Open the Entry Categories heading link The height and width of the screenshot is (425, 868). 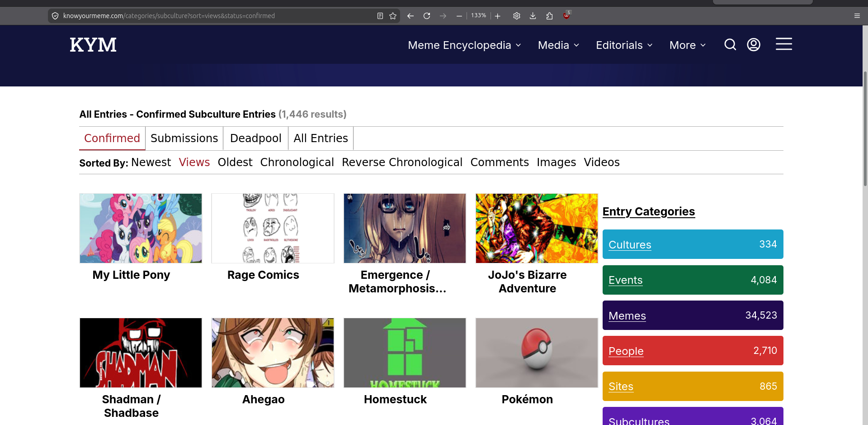(x=649, y=211)
